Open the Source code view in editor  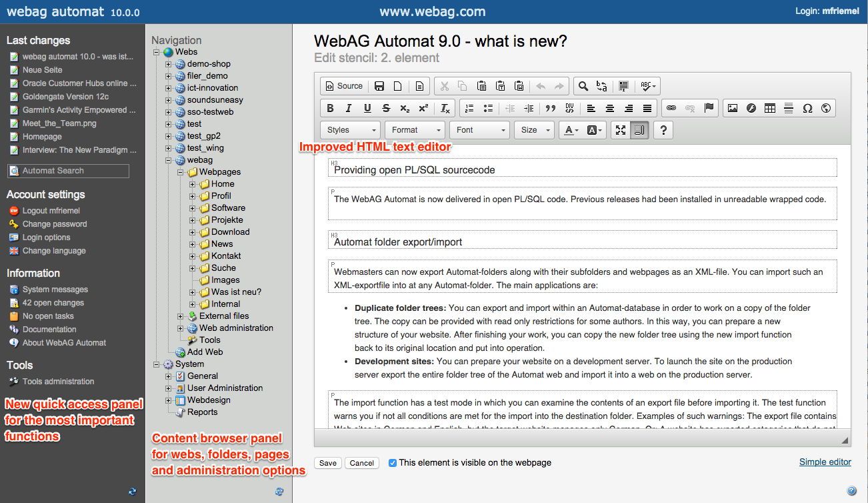(344, 86)
